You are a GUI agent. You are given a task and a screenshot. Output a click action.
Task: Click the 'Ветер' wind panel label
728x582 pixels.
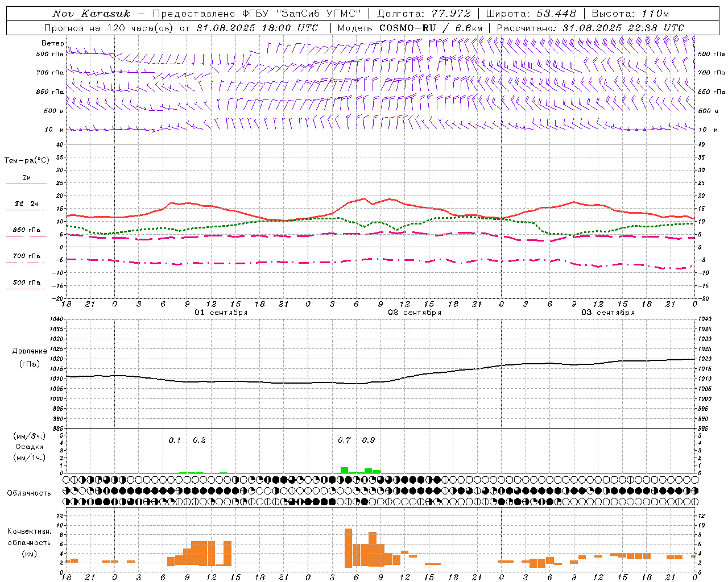[53, 43]
